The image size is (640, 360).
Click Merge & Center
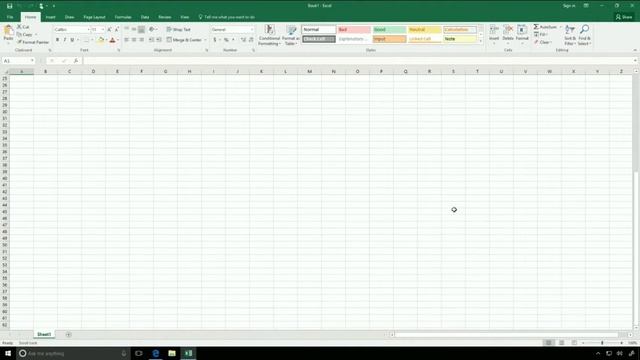pyautogui.click(x=184, y=40)
